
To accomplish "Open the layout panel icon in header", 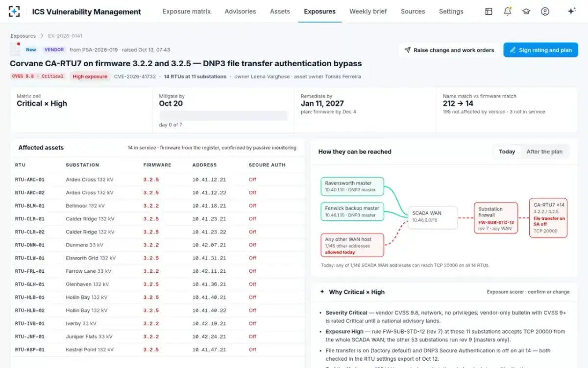I will point(489,11).
